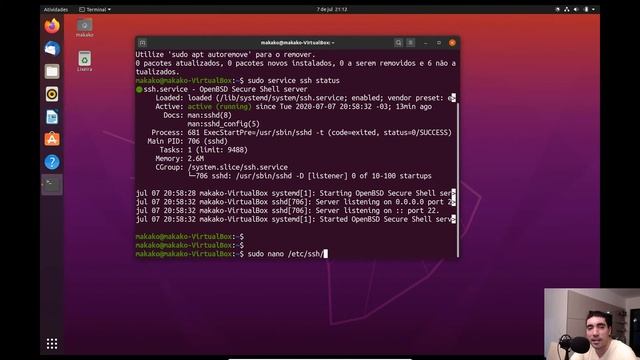Open Rhythmbox music player in dock
640x360 pixels.
pos(52,94)
